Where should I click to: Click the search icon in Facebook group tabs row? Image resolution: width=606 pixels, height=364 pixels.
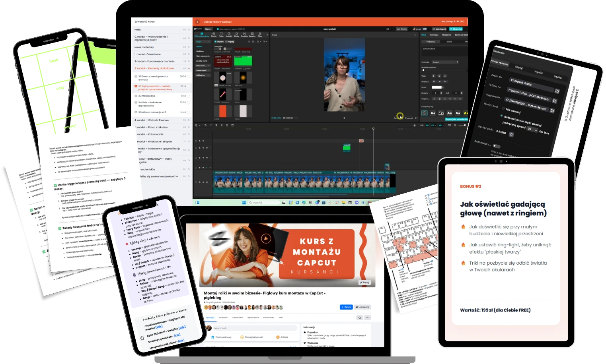pos(360,318)
